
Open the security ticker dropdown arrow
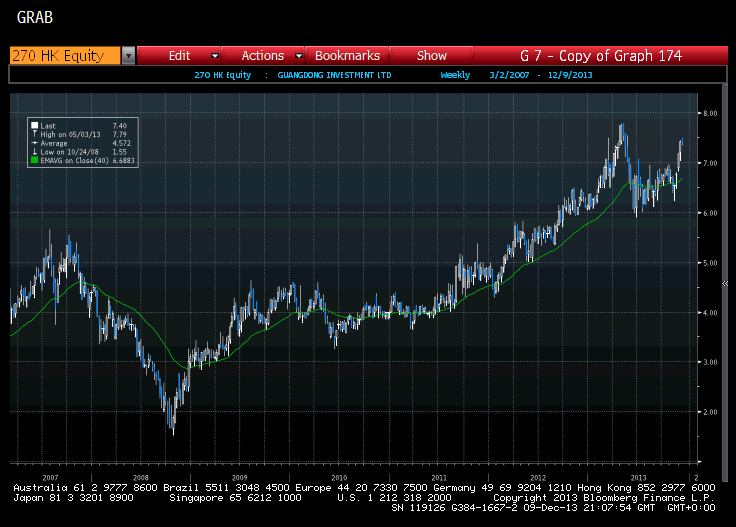[x=128, y=56]
